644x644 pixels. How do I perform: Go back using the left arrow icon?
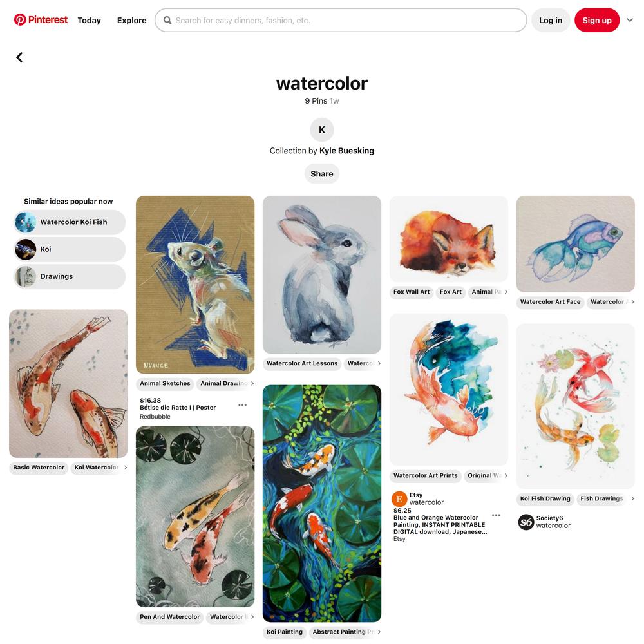coord(19,57)
